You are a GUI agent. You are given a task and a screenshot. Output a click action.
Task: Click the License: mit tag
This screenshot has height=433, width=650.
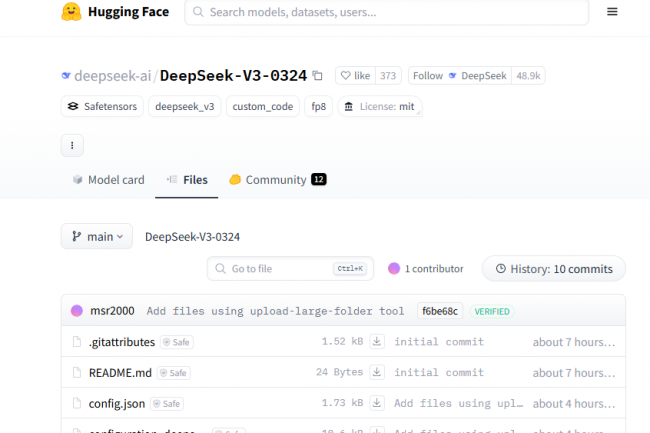point(380,106)
